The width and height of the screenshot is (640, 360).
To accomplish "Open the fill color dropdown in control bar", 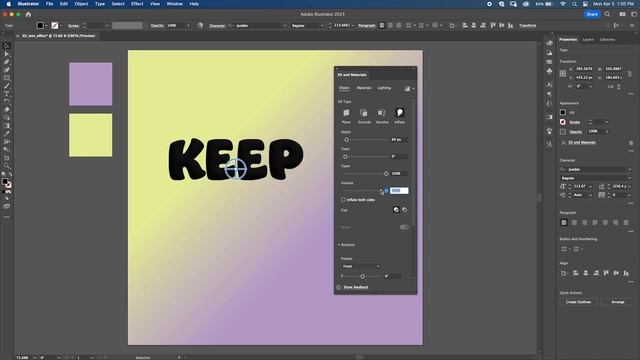I will (x=46, y=25).
